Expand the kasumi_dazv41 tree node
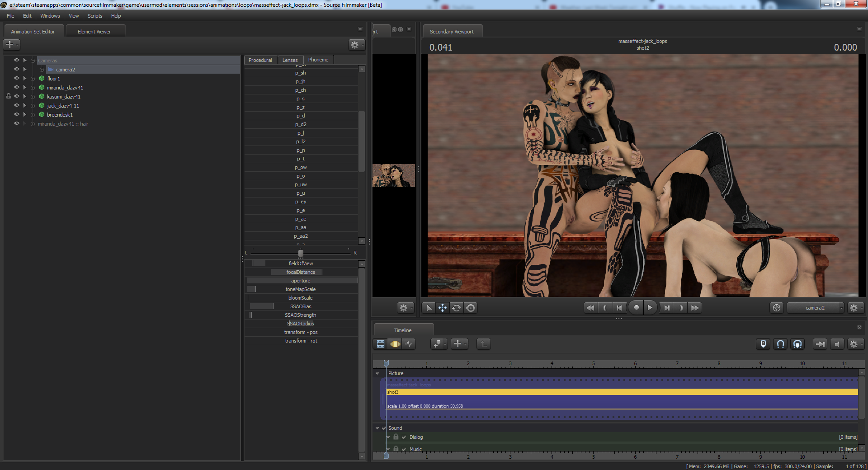 click(x=33, y=97)
